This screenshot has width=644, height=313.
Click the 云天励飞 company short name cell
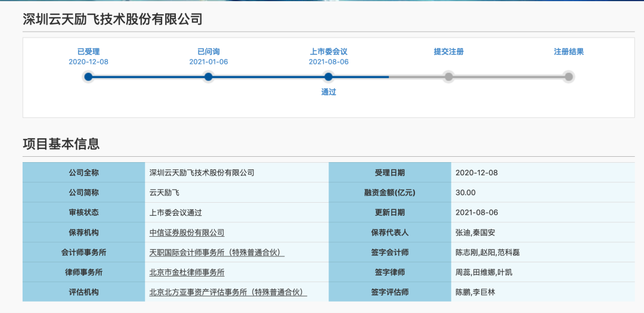pos(164,193)
